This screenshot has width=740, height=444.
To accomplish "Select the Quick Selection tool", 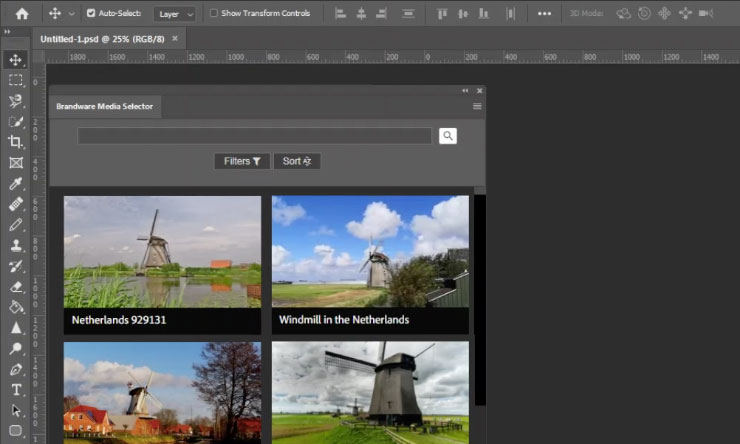I will (16, 121).
